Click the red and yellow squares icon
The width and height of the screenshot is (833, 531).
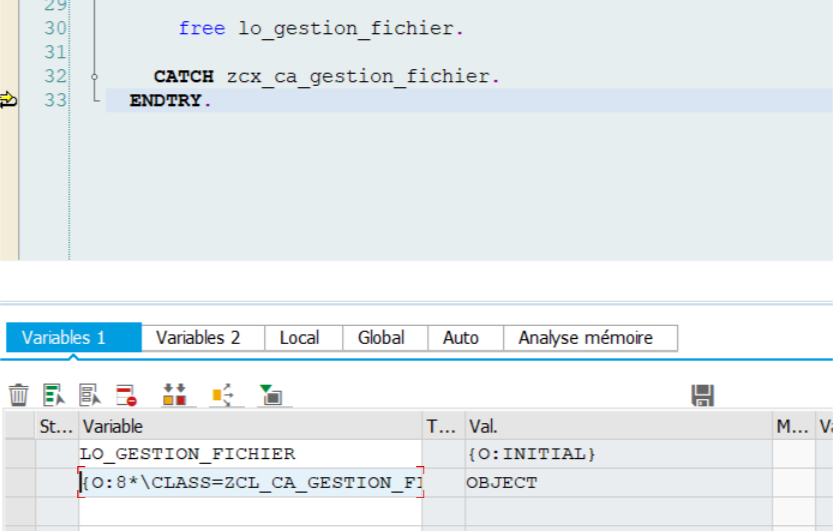point(174,395)
